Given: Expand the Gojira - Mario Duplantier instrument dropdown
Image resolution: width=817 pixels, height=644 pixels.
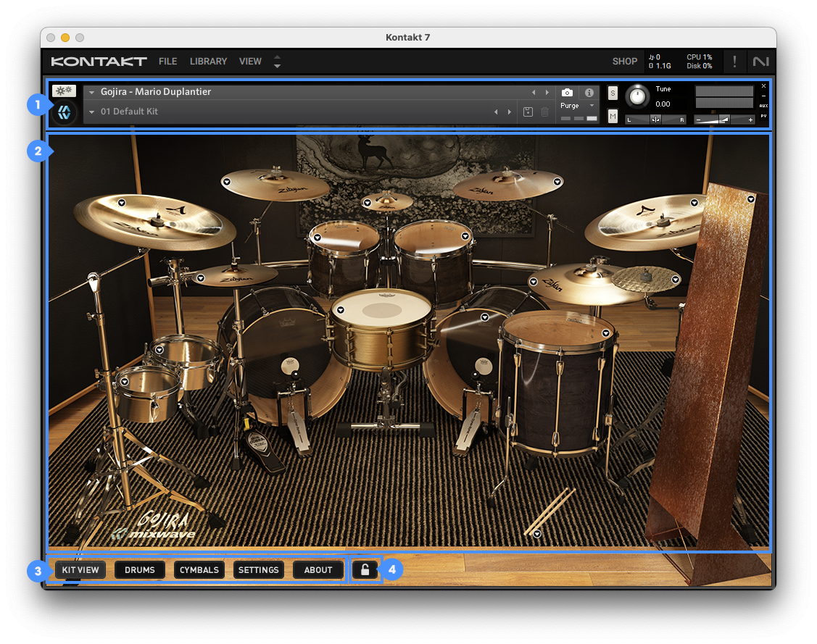Looking at the screenshot, I should 92,93.
